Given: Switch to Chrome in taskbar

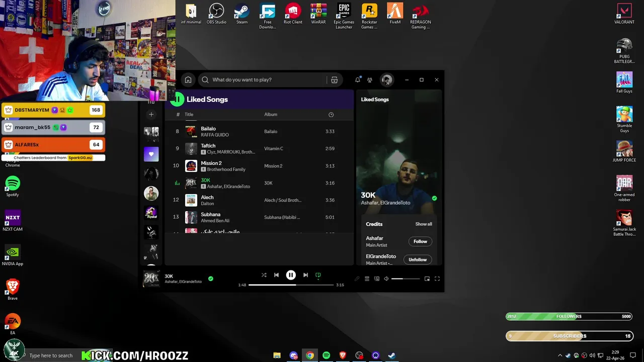Looking at the screenshot, I should 310,355.
